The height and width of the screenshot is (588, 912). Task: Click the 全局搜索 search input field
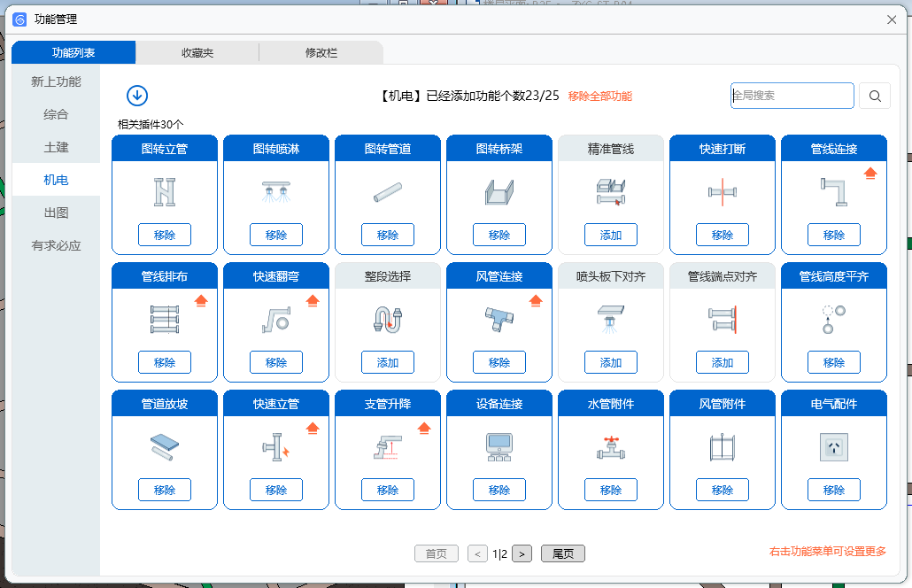click(792, 96)
